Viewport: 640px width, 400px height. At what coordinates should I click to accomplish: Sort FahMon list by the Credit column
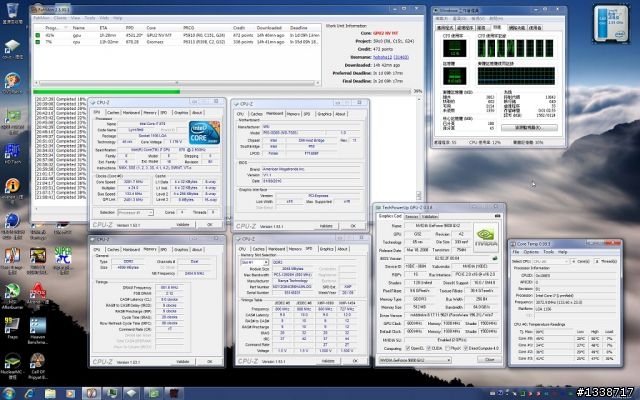[239, 28]
